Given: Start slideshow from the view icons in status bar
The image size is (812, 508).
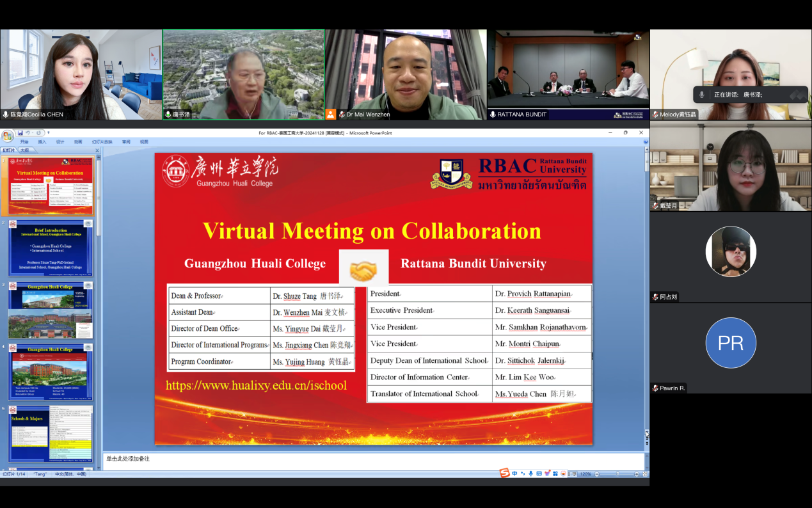Looking at the screenshot, I should pyautogui.click(x=573, y=473).
